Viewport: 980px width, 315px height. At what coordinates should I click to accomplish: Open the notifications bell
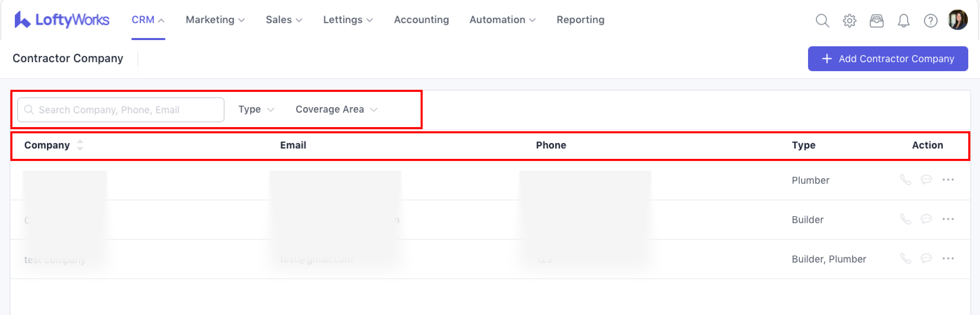[903, 20]
